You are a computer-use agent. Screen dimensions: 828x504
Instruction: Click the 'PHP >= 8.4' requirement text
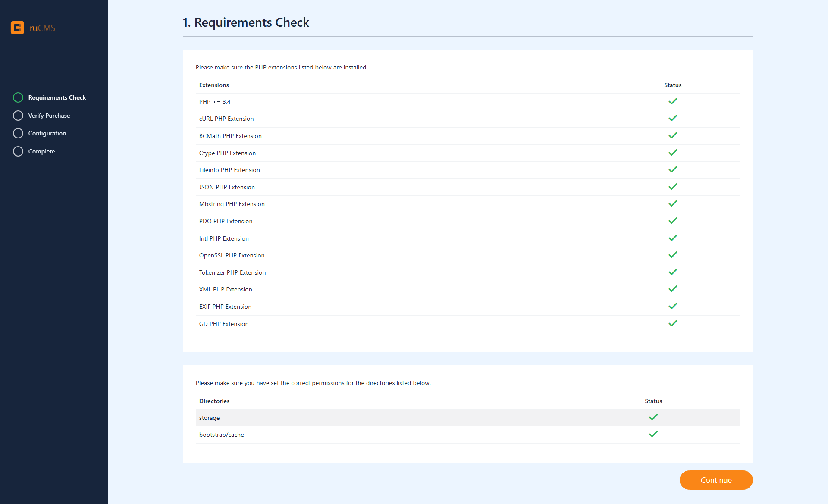[x=215, y=102]
